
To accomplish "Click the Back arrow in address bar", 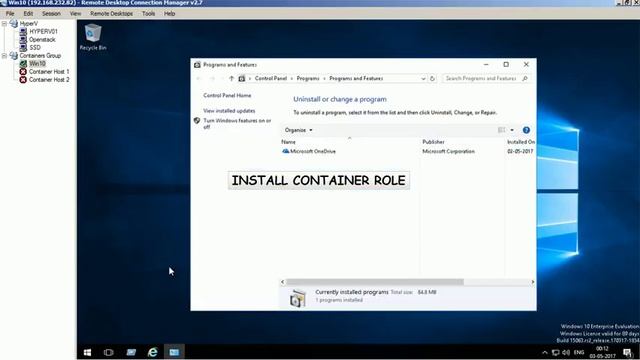I will point(199,78).
